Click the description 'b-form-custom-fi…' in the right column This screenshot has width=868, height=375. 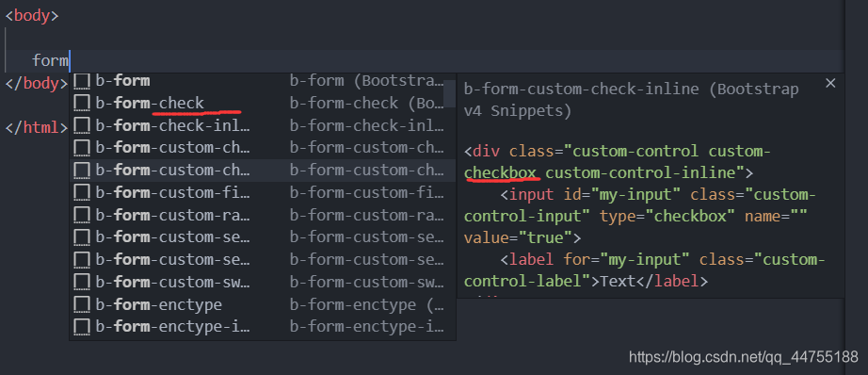(366, 193)
